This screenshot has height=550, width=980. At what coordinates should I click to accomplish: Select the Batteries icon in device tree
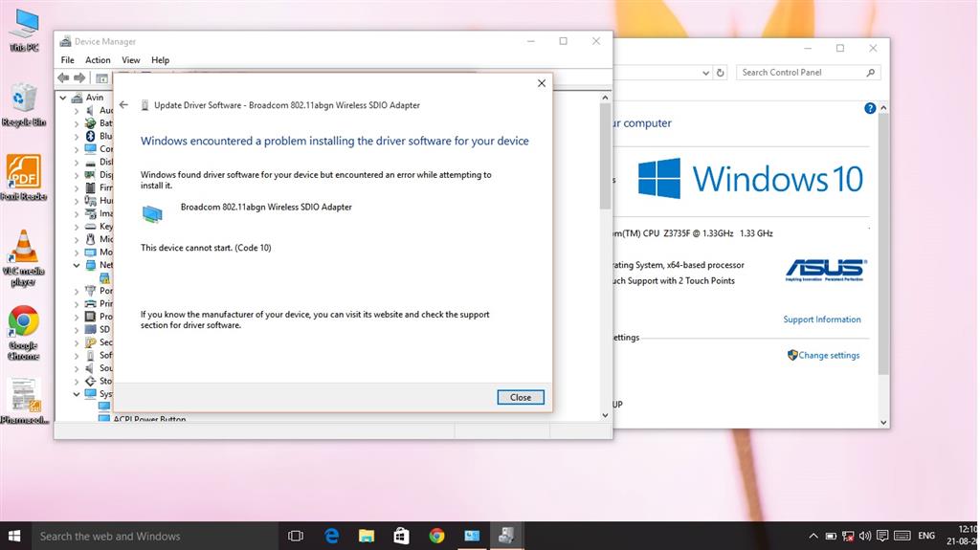pos(90,123)
